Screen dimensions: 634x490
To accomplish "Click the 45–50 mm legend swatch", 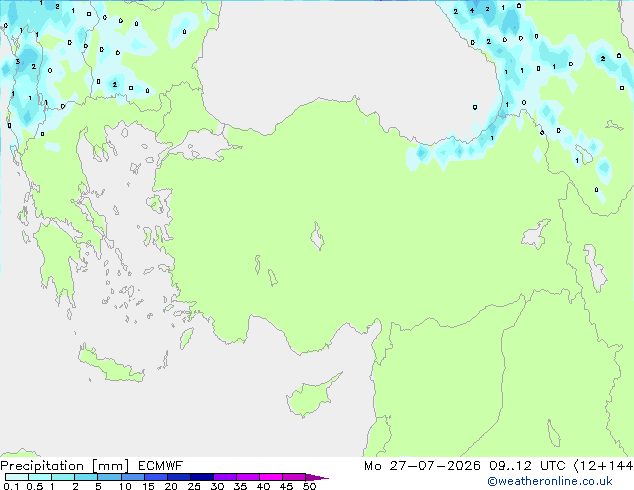I will point(294,477).
